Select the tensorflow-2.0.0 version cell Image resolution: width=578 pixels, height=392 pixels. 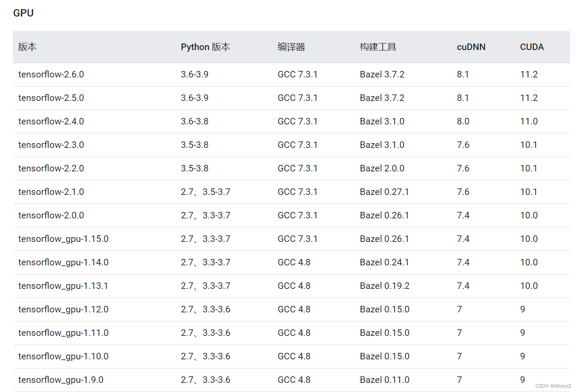coord(51,215)
